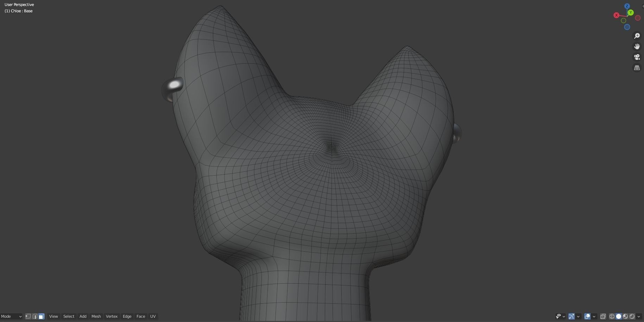Enable edge select mode
The height and width of the screenshot is (322, 644).
[x=35, y=316]
